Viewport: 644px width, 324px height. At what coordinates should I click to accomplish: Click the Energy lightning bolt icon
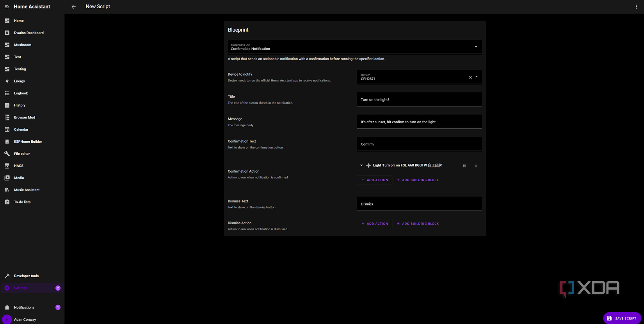point(7,81)
